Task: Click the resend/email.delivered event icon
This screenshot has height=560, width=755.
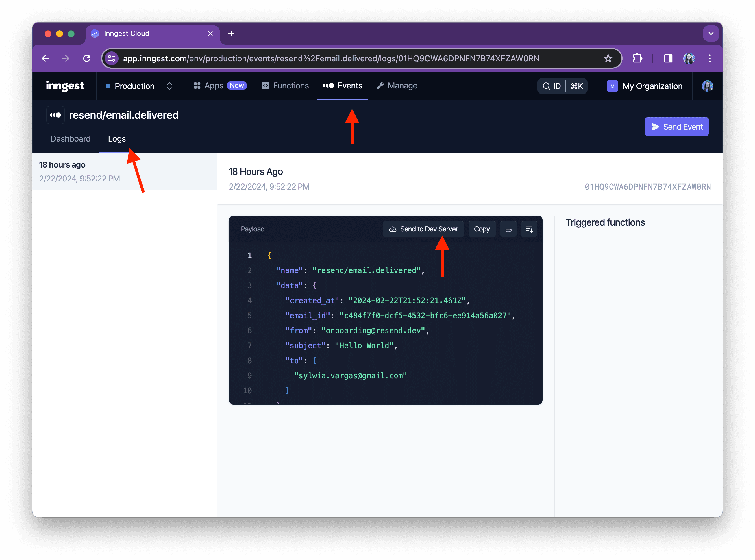Action: point(55,115)
